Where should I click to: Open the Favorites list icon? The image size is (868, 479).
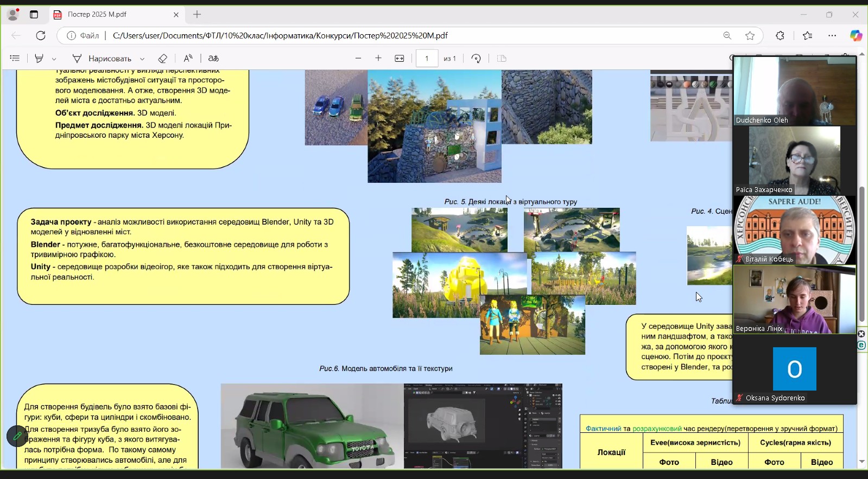[807, 36]
